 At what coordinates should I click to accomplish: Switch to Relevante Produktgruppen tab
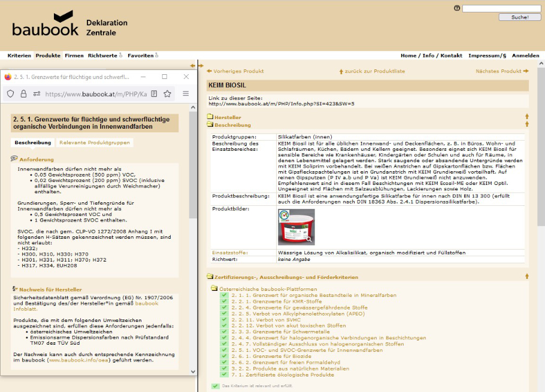[95, 142]
